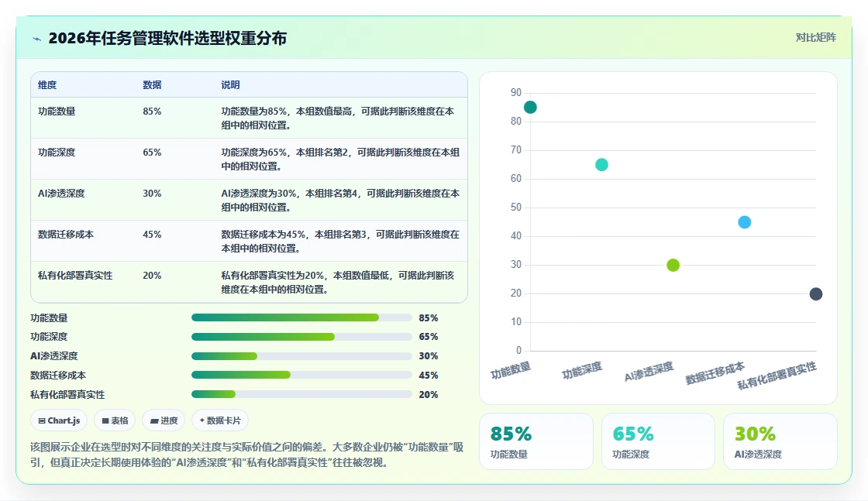Image resolution: width=868 pixels, height=501 pixels.
Task: Click the dark 私有化部署真实性 data point
Action: pos(816,293)
